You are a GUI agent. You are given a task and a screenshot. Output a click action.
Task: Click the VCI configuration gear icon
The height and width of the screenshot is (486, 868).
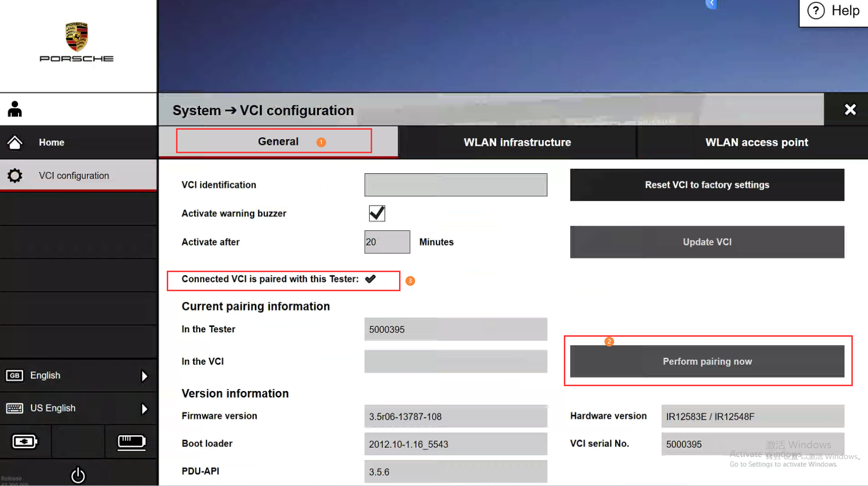pyautogui.click(x=15, y=176)
